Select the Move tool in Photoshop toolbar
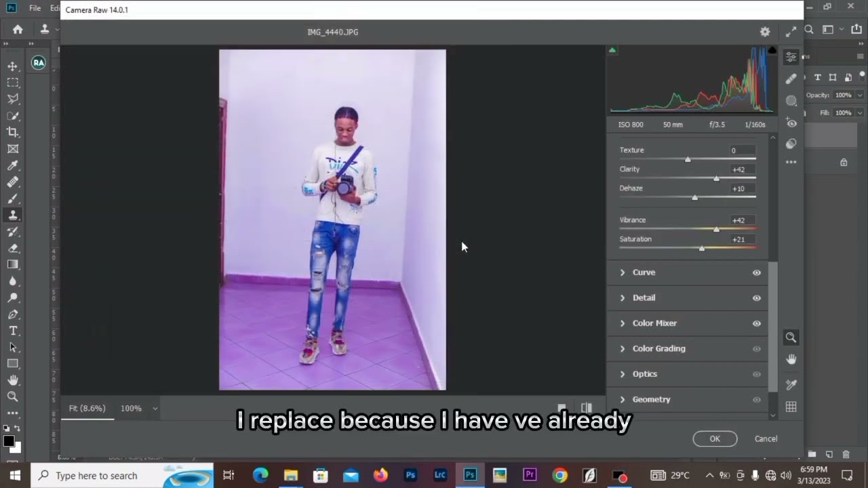 click(13, 66)
